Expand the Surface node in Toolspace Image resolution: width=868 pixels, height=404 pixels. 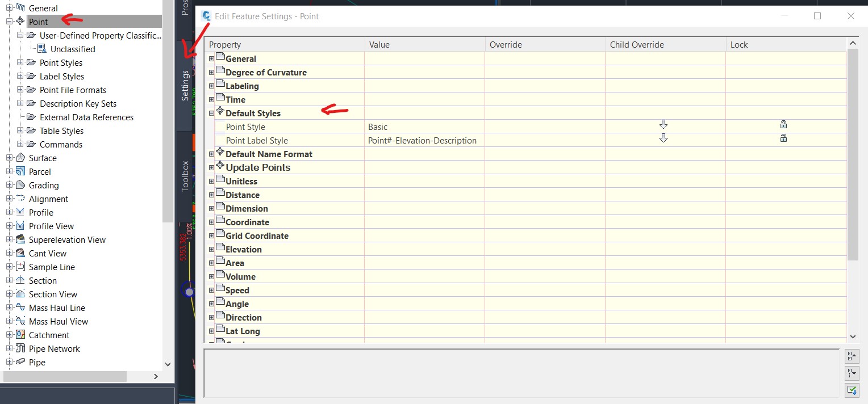coord(10,158)
